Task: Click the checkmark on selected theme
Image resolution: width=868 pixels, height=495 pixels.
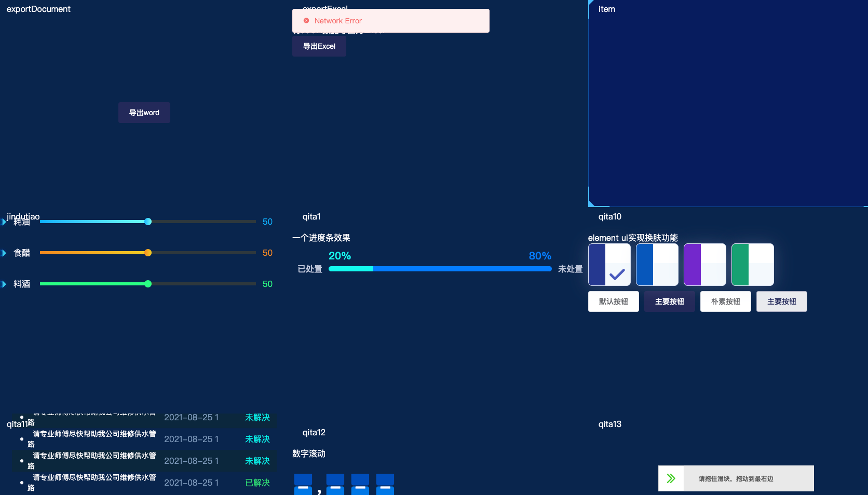Action: (x=617, y=274)
